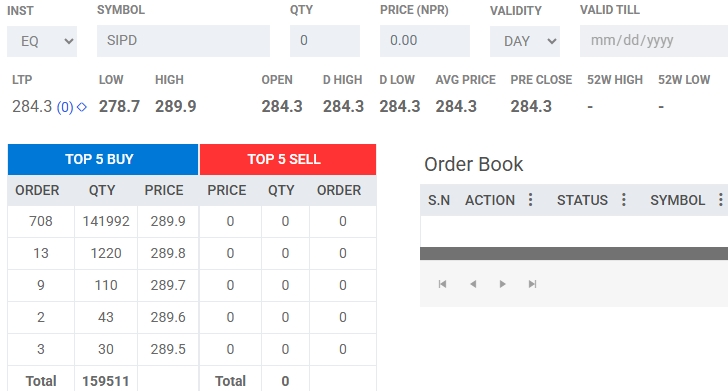Click the LTP change value (0)
The width and height of the screenshot is (728, 391).
pyautogui.click(x=65, y=108)
